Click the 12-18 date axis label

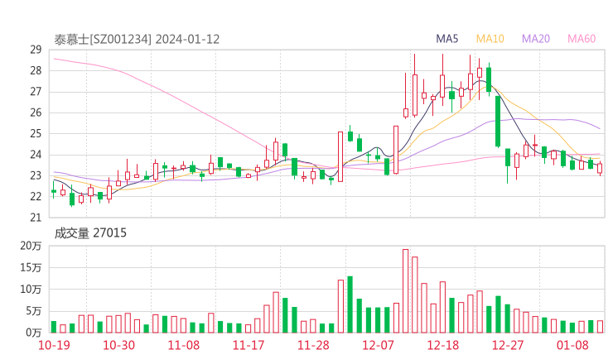443,345
